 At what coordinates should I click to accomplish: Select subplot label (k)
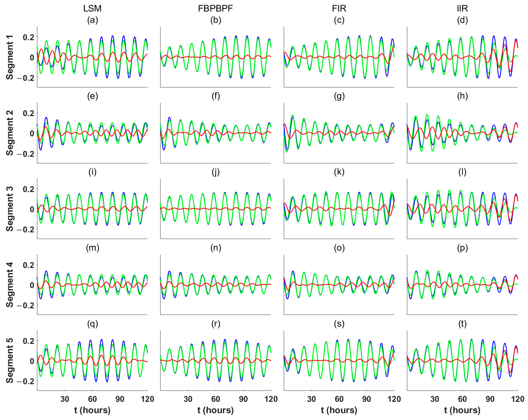pyautogui.click(x=339, y=172)
